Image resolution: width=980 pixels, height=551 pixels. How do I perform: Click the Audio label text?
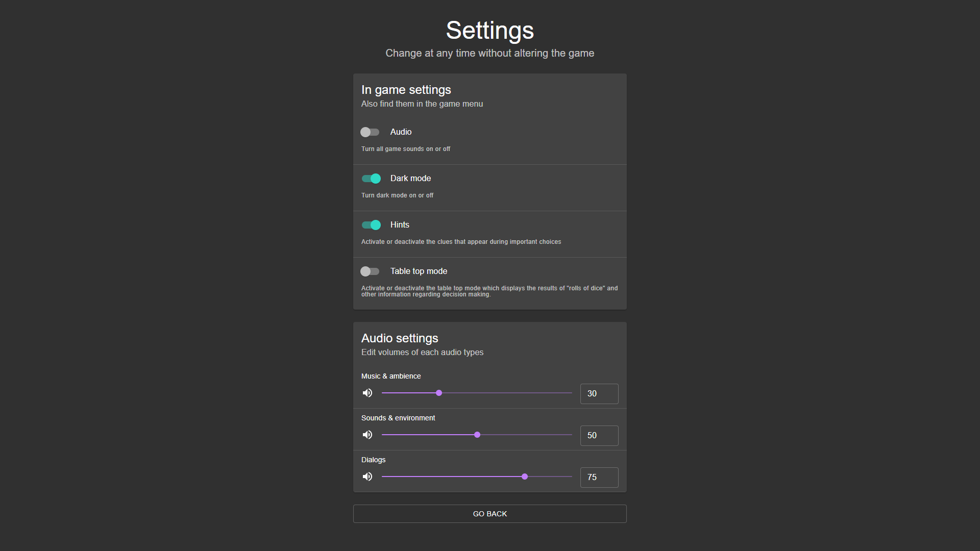[401, 132]
